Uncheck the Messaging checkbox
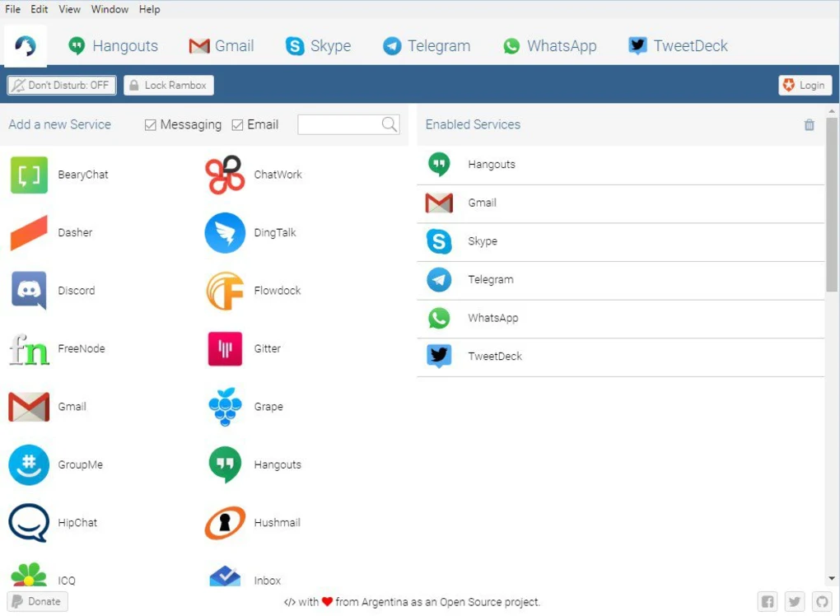This screenshot has height=616, width=840. tap(151, 125)
